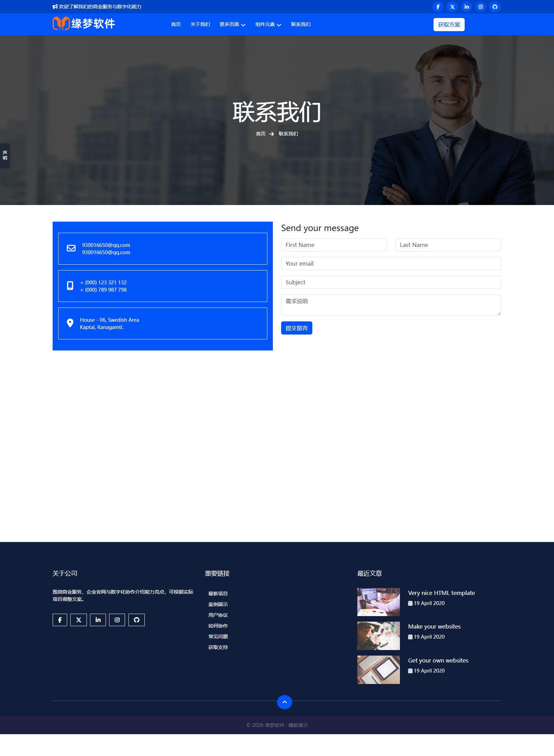Click the footer X square icon

tap(79, 620)
